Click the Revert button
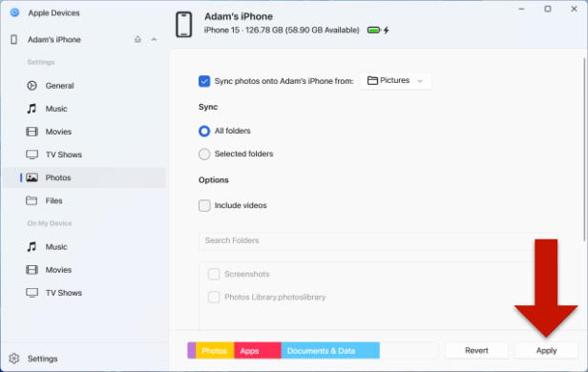588x372 pixels. point(476,351)
